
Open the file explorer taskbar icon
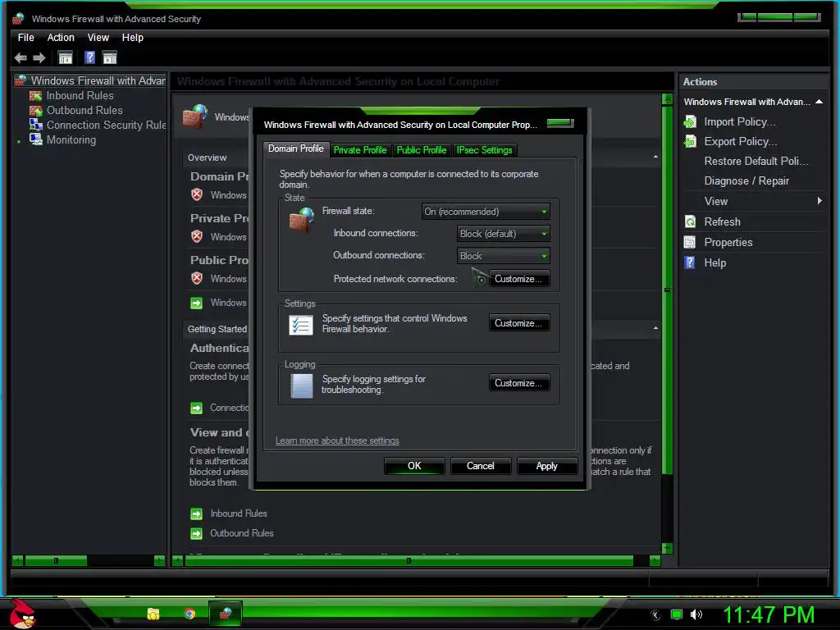point(153,614)
